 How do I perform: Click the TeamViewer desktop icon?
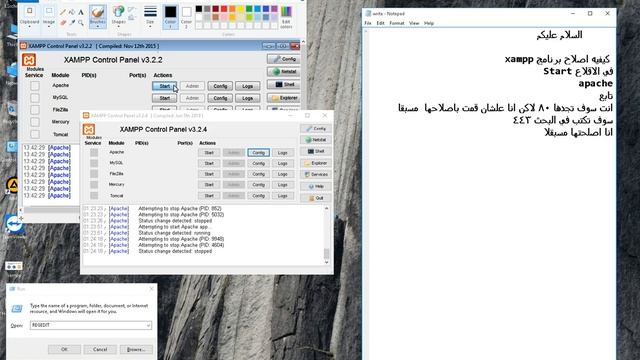point(14,225)
